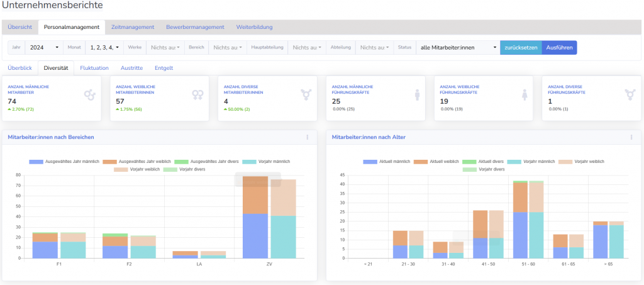Click the female managers person icon
644x285 pixels.
click(x=523, y=94)
